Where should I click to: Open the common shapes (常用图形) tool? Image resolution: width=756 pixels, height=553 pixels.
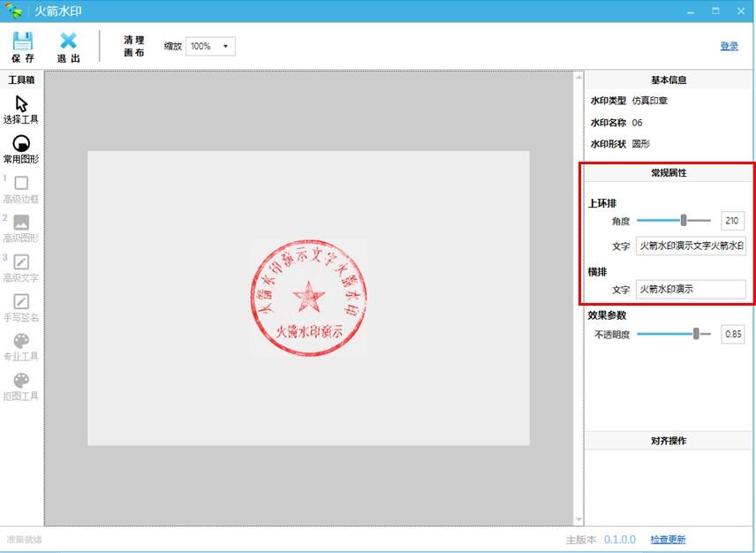coord(21,144)
